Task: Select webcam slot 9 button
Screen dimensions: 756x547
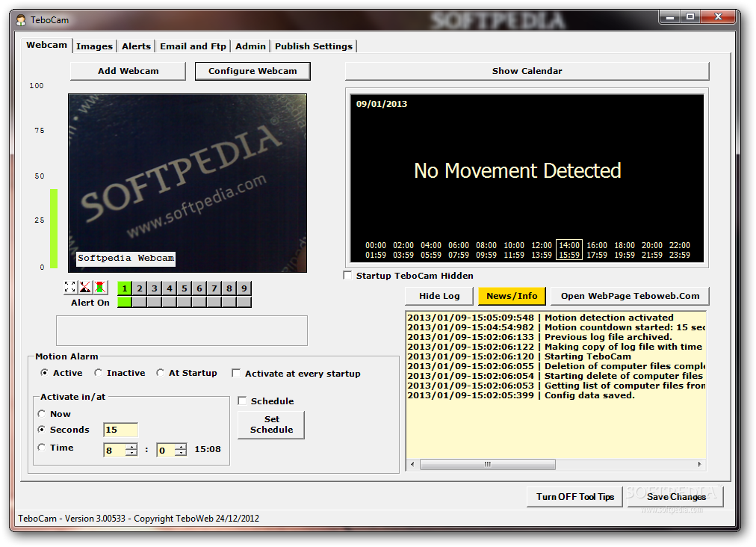Action: point(244,288)
